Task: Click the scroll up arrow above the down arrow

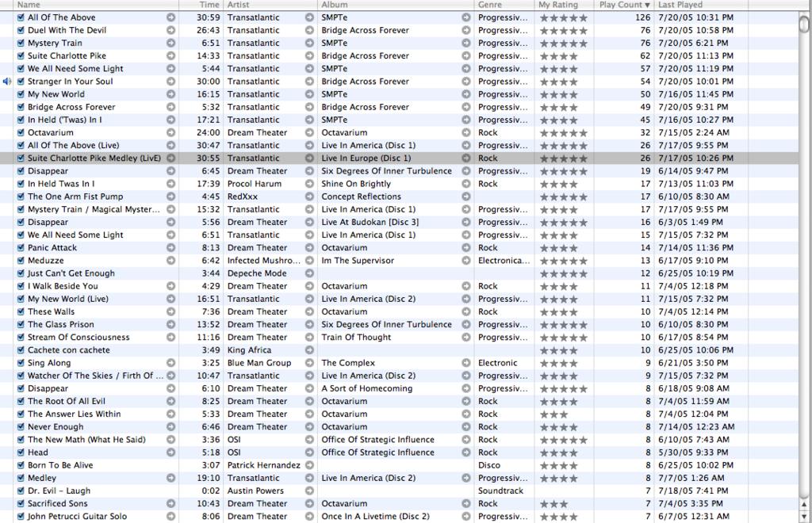Action: pos(804,504)
